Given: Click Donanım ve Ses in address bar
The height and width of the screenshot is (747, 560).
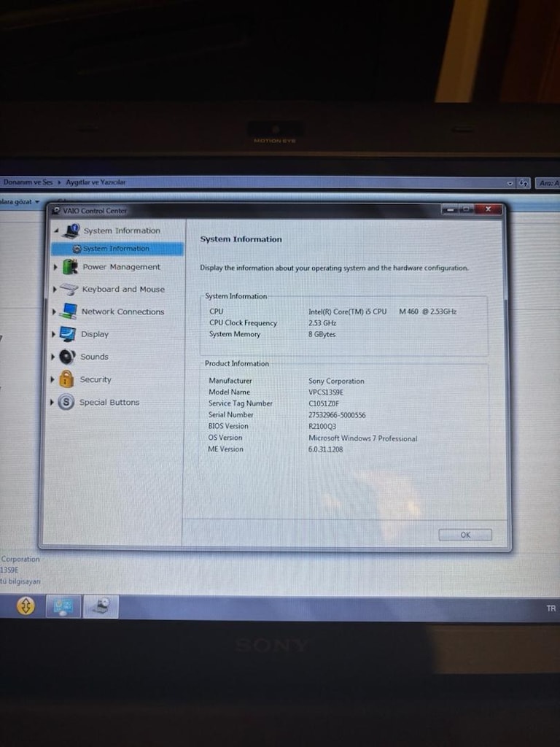Looking at the screenshot, I should pos(28,182).
